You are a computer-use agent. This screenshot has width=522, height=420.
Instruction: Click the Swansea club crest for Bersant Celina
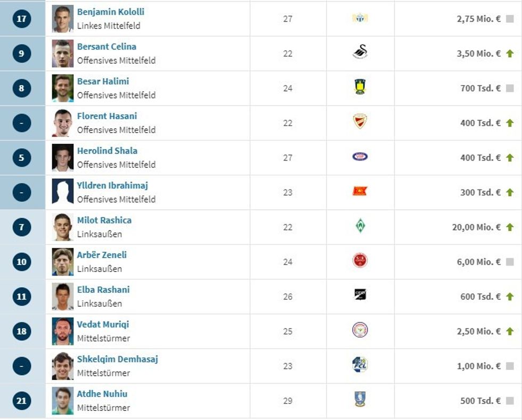[x=360, y=52]
